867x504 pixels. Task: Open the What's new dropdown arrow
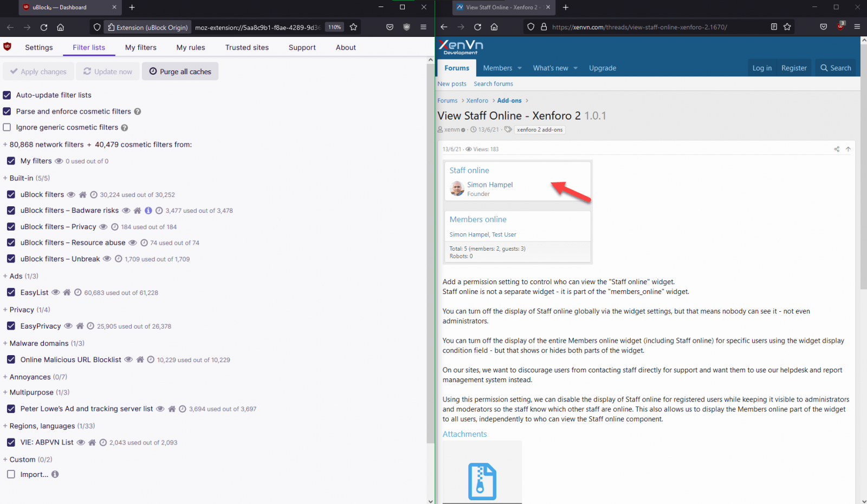tap(575, 68)
